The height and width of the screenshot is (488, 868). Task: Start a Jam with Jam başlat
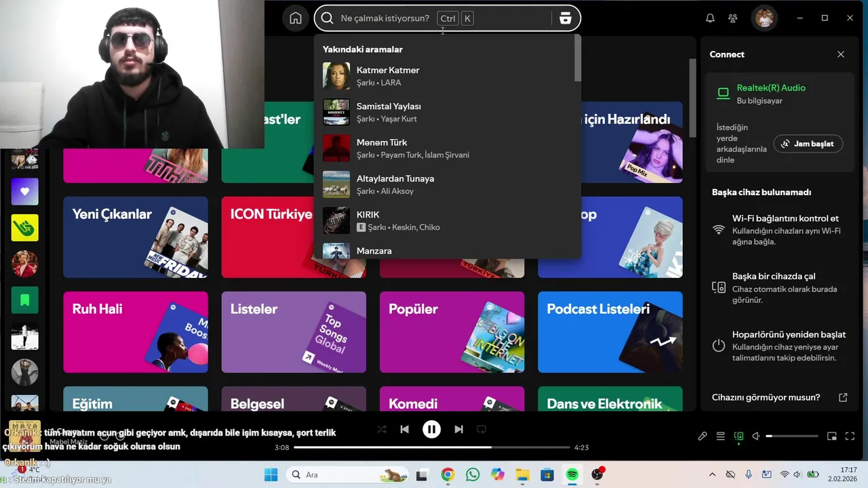coord(808,144)
